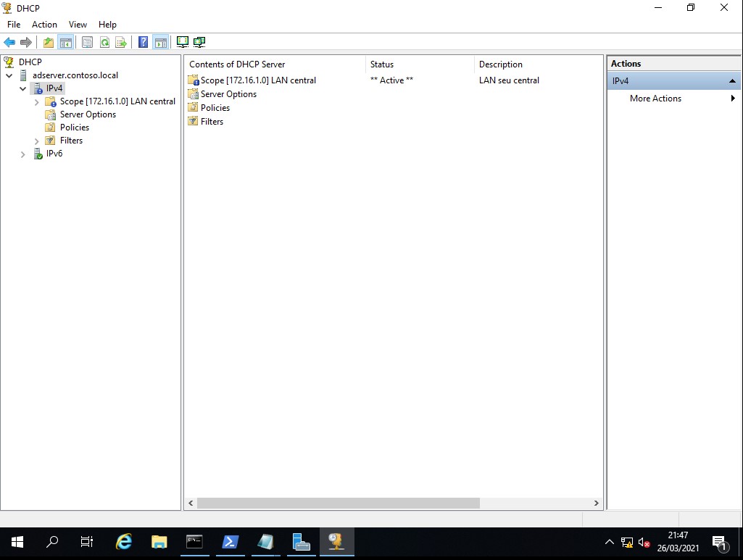This screenshot has height=560, width=743.
Task: Click the Back arrow toolbar icon
Action: pos(9,43)
